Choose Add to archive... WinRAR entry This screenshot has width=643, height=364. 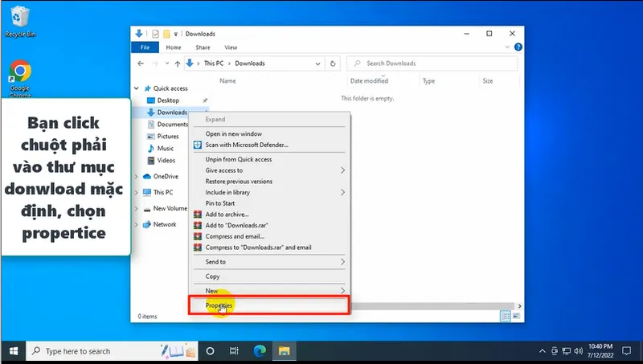coord(269,215)
